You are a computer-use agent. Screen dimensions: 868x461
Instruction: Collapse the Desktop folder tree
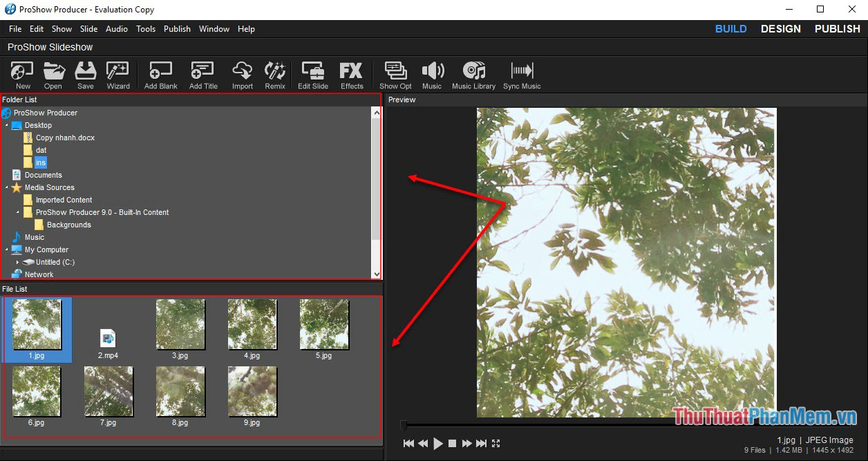coord(8,125)
